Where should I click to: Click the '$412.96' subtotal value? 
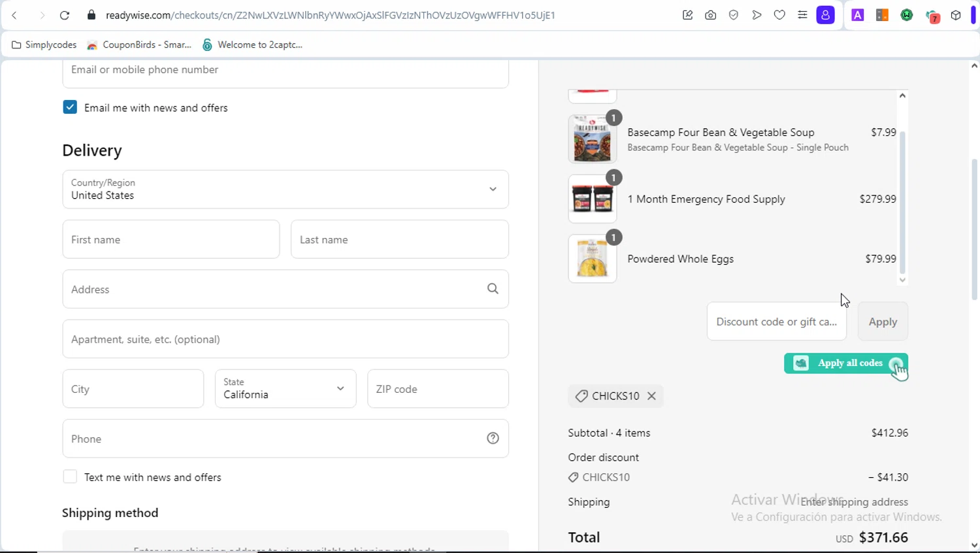pos(890,433)
